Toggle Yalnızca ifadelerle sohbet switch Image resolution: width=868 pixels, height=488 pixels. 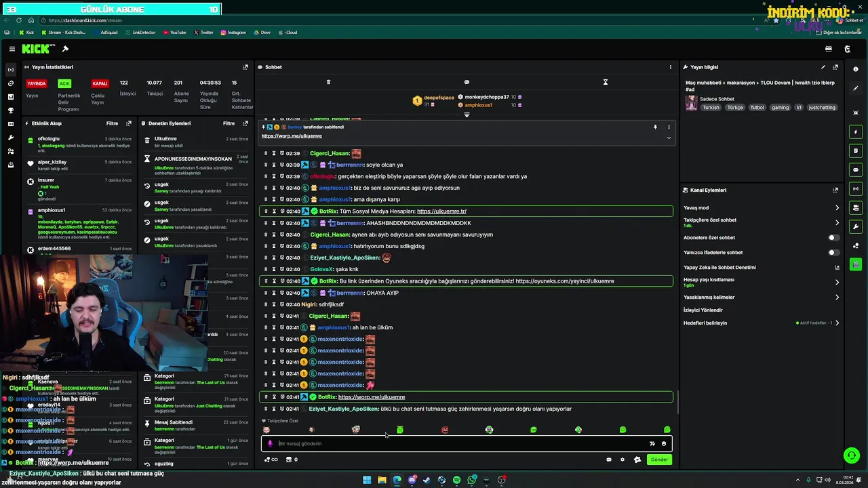(x=833, y=253)
